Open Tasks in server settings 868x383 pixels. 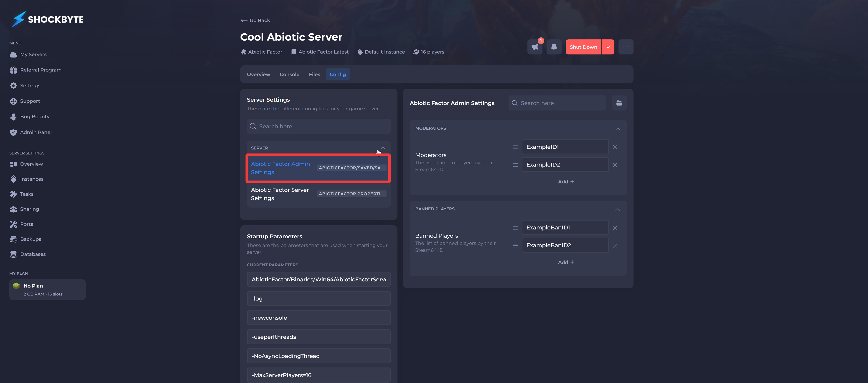point(22,194)
